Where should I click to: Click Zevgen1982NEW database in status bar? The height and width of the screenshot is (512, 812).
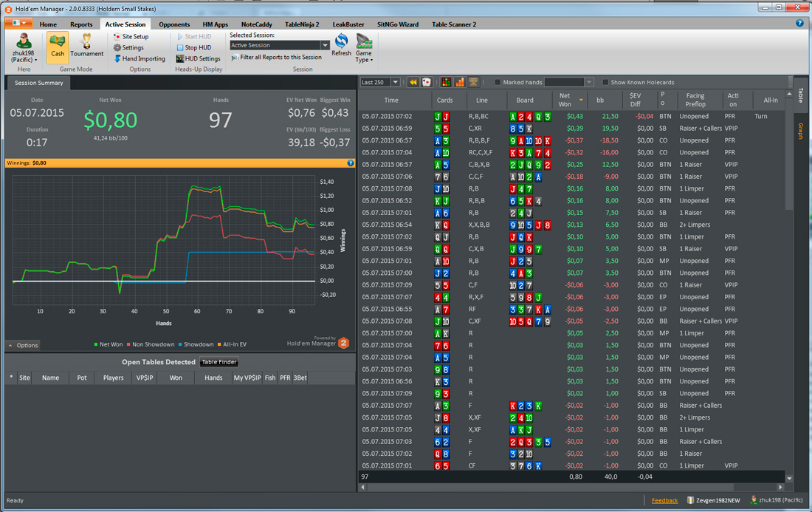pos(714,501)
